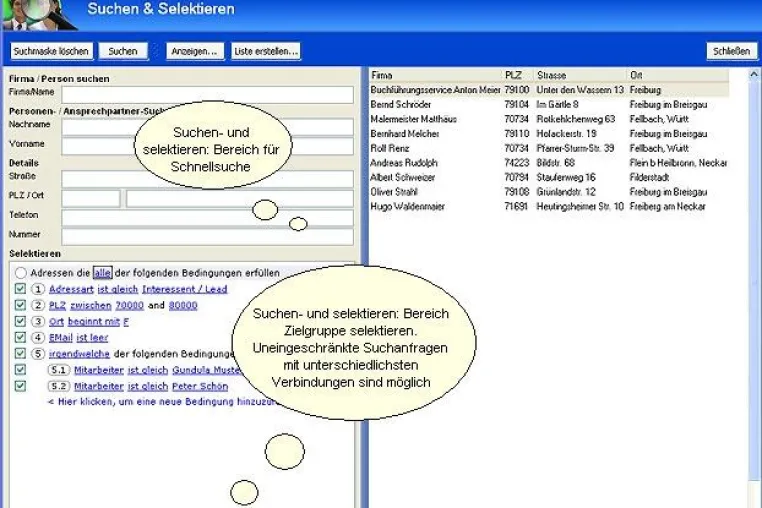The height and width of the screenshot is (508, 762).
Task: Toggle checkbox for condition 5.2 Mitarbeiter
Action: pyautogui.click(x=20, y=386)
